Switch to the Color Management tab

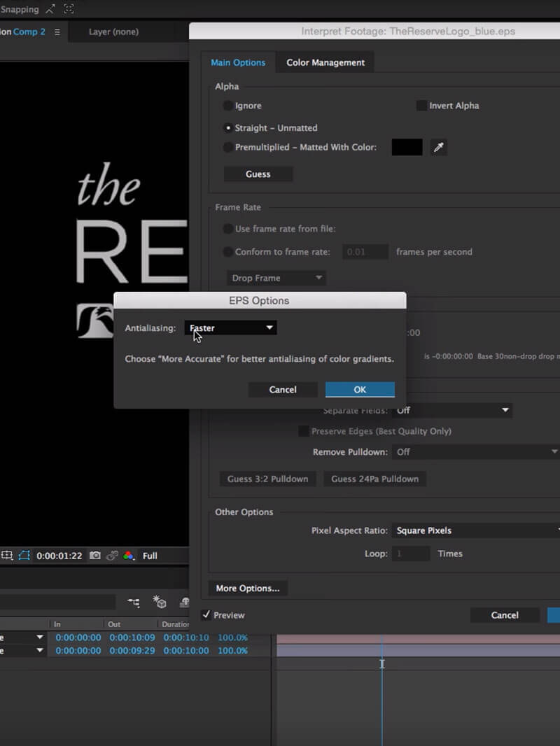(x=325, y=62)
